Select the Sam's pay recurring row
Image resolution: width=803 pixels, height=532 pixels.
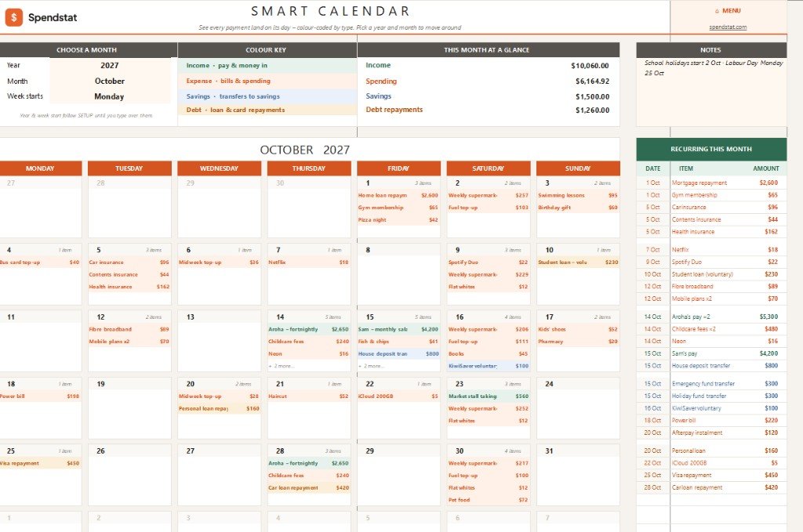pos(711,353)
